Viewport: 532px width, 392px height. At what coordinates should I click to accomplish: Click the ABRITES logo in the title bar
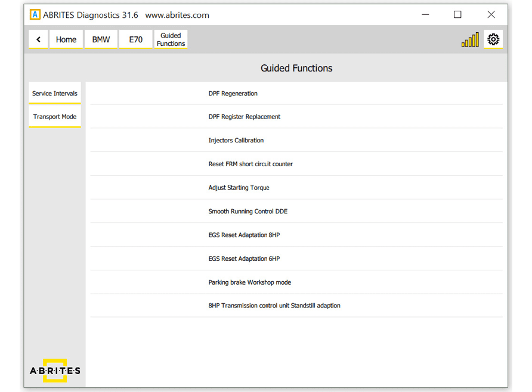point(35,15)
